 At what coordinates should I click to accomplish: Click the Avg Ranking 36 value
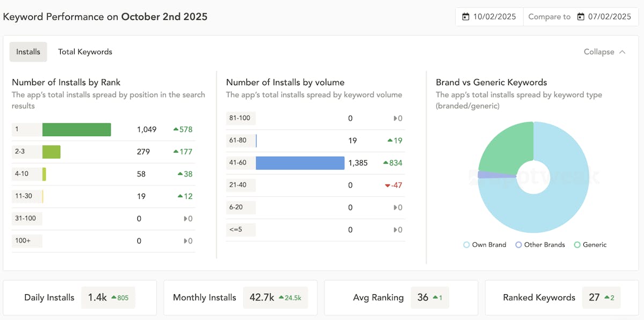[423, 297]
